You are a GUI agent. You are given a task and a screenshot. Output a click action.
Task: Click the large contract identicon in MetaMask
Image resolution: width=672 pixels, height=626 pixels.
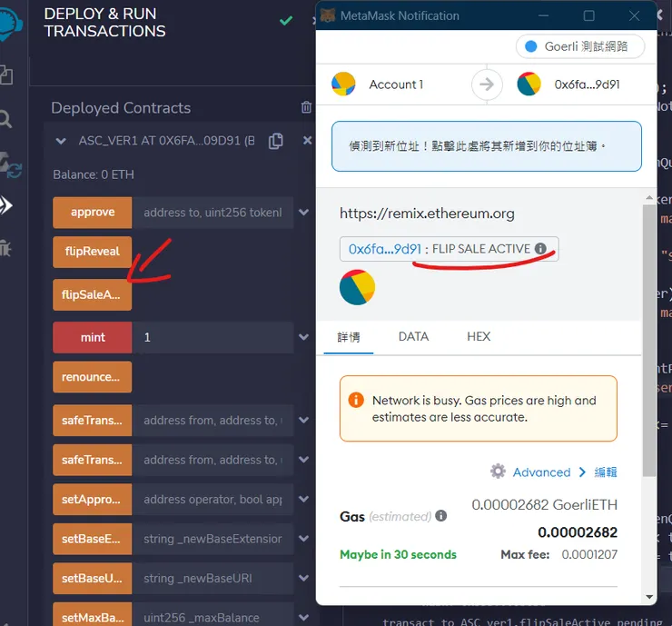pyautogui.click(x=357, y=287)
